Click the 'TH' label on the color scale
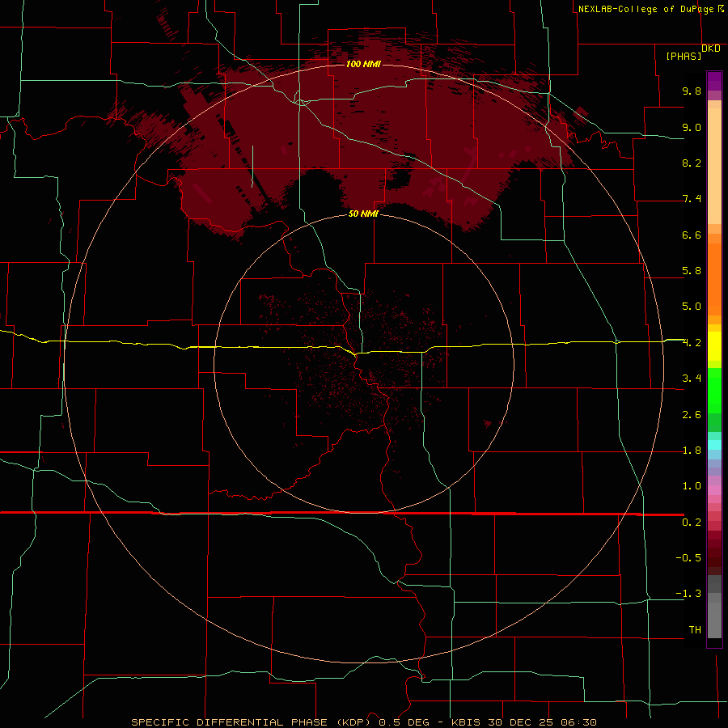 coord(695,630)
